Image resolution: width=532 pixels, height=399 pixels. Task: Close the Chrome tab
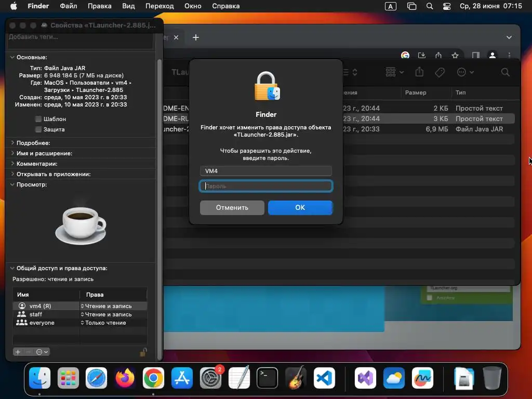click(x=176, y=37)
